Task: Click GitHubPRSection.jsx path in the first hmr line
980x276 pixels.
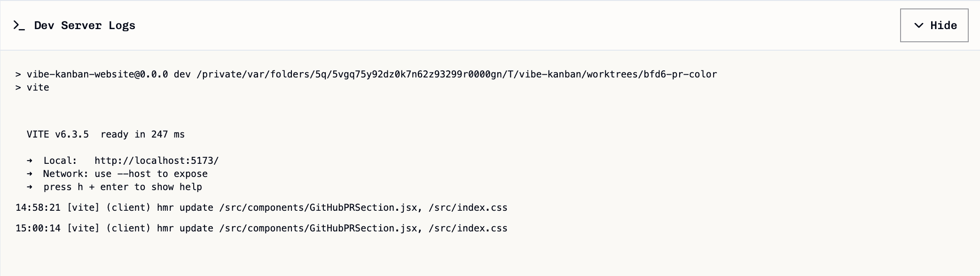Action: click(x=363, y=207)
